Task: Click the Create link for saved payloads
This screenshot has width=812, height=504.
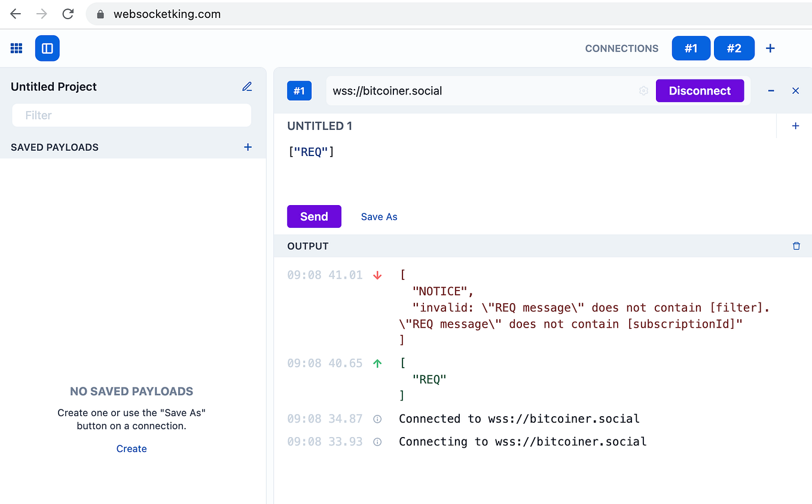Action: [x=131, y=448]
